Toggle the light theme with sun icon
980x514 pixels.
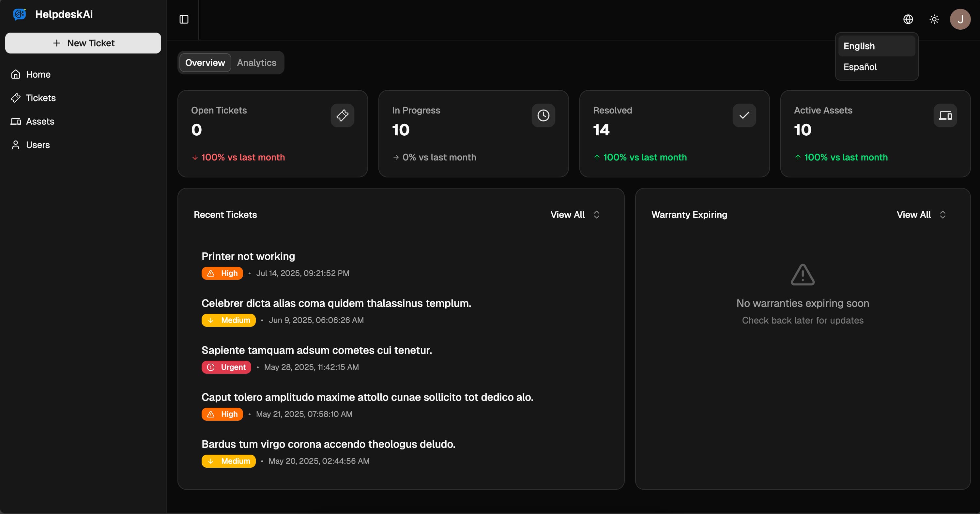(934, 19)
